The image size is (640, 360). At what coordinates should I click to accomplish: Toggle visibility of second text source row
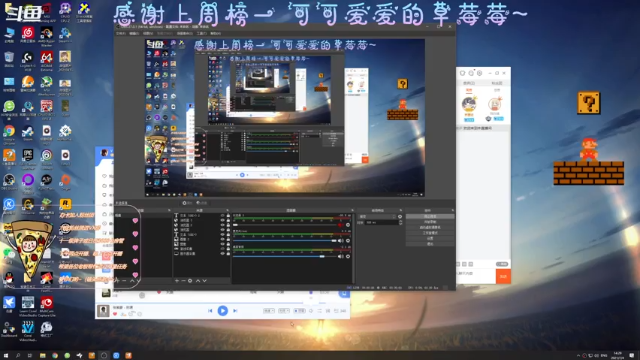point(222,235)
